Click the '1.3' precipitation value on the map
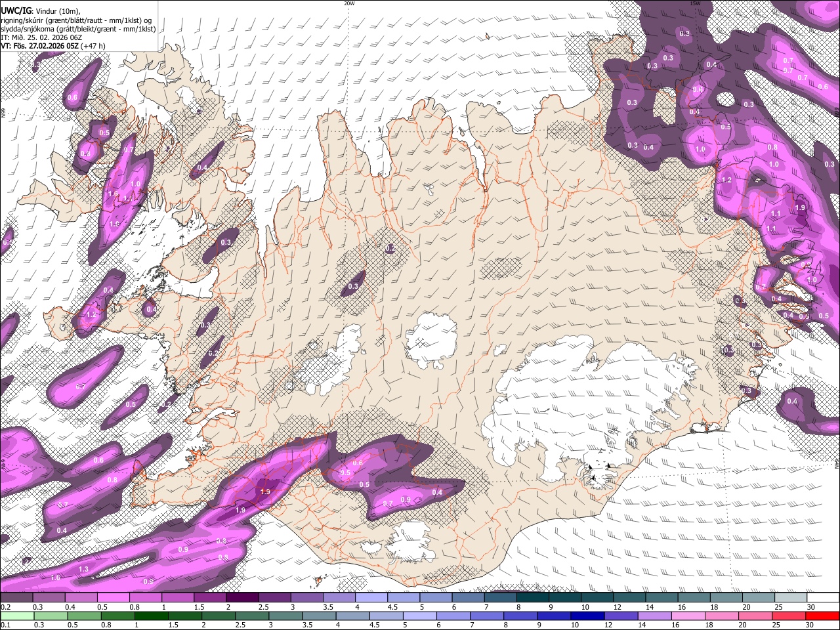Screen dimensions: 840x630 pos(83,569)
